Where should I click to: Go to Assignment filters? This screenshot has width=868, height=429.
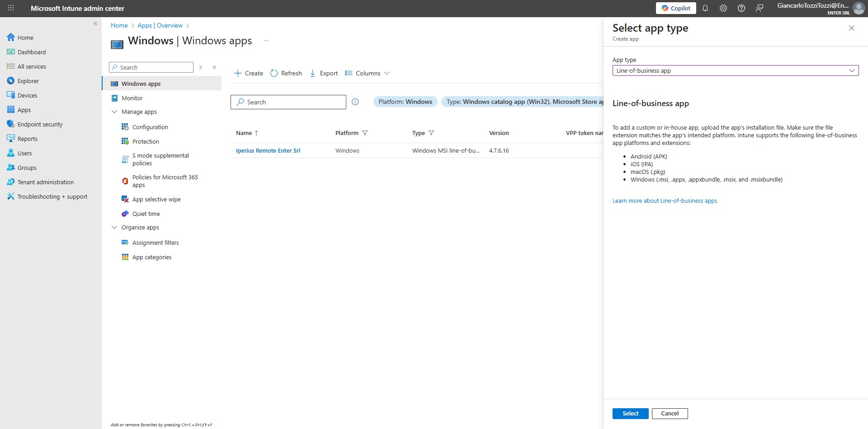[156, 243]
